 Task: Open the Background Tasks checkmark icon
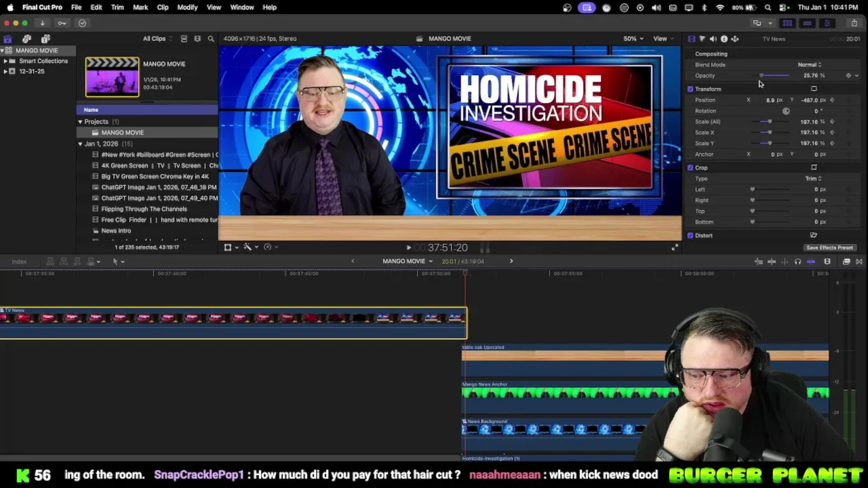pyautogui.click(x=82, y=23)
